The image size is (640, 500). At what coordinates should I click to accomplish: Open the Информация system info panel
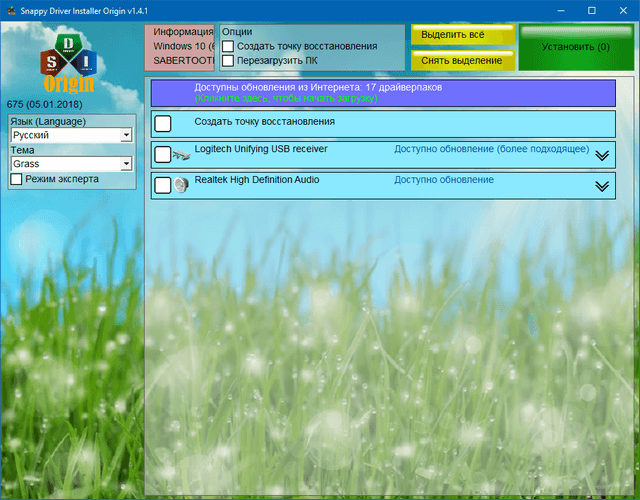(x=180, y=47)
